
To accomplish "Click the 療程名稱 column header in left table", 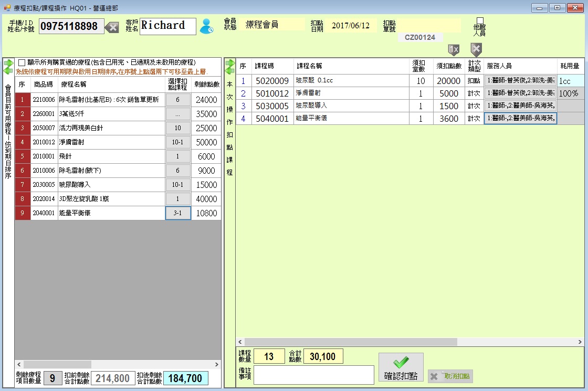I will click(x=73, y=84).
